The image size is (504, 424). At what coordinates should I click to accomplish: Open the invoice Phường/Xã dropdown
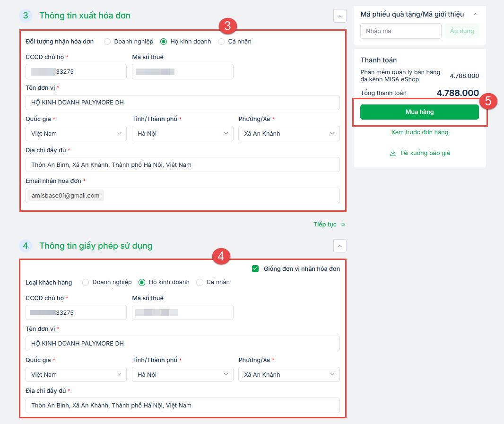(289, 134)
